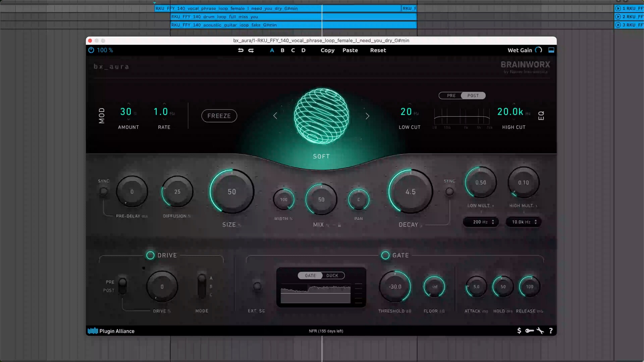This screenshot has width=644, height=362.
Task: Increase LOW CUT with up chevron
Action: (x=410, y=104)
